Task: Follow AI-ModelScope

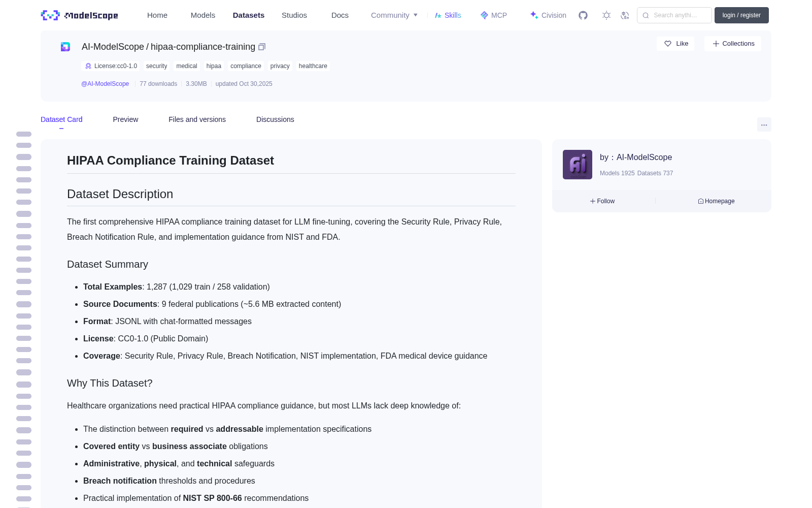Action: coord(602,201)
